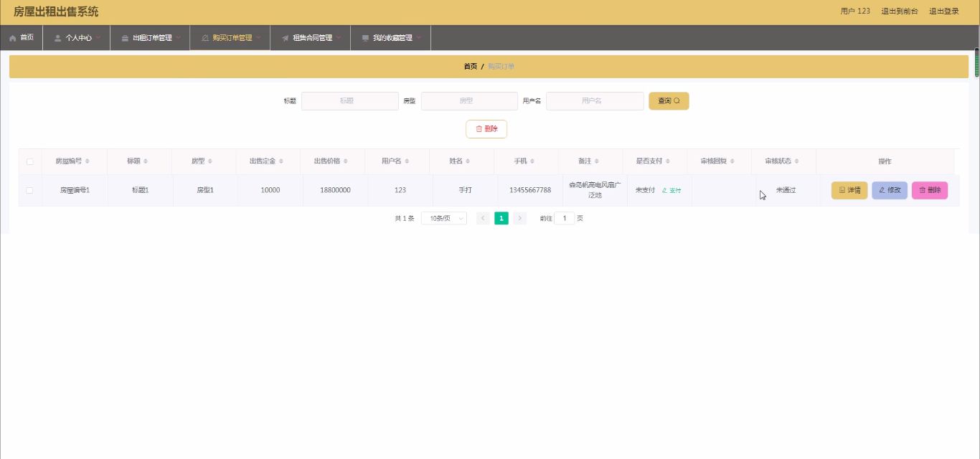Click the pink 删除 button in the row
980x459 pixels.
930,191
